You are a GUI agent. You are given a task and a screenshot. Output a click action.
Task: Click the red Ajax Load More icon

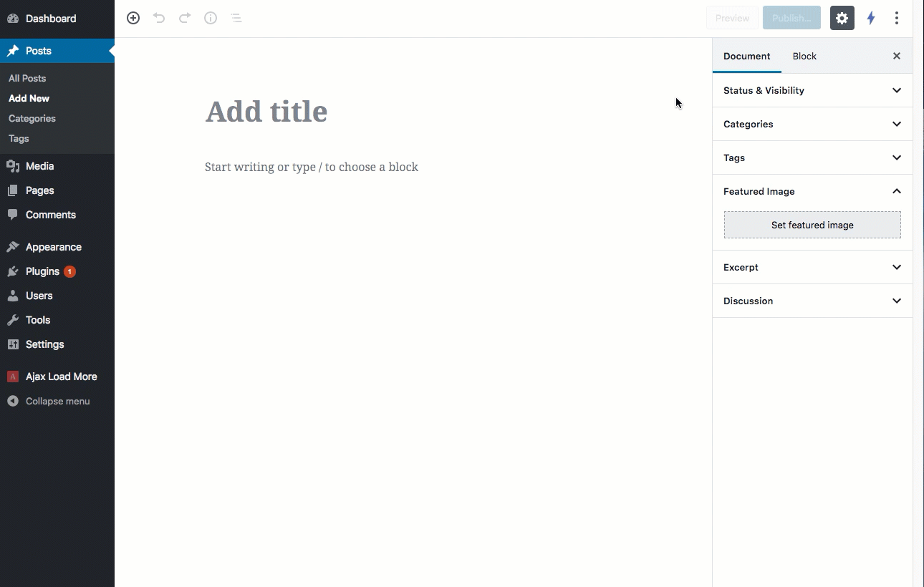13,377
